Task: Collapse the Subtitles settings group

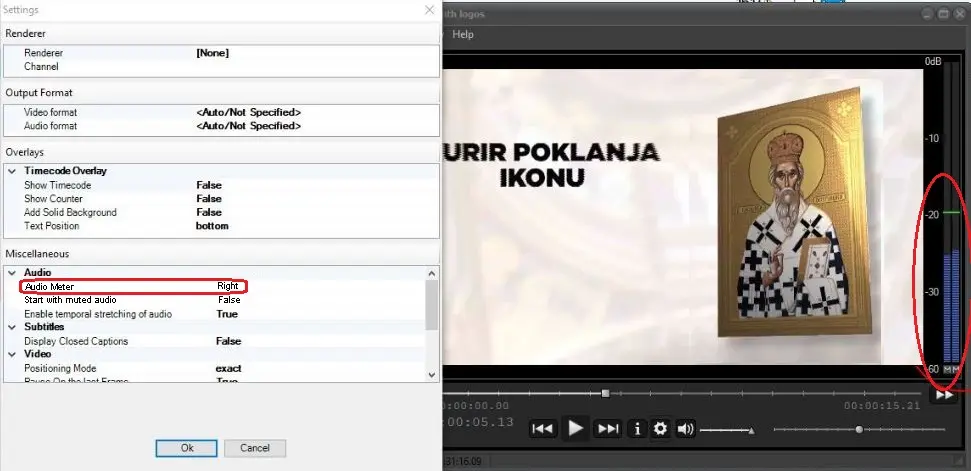Action: 12,327
